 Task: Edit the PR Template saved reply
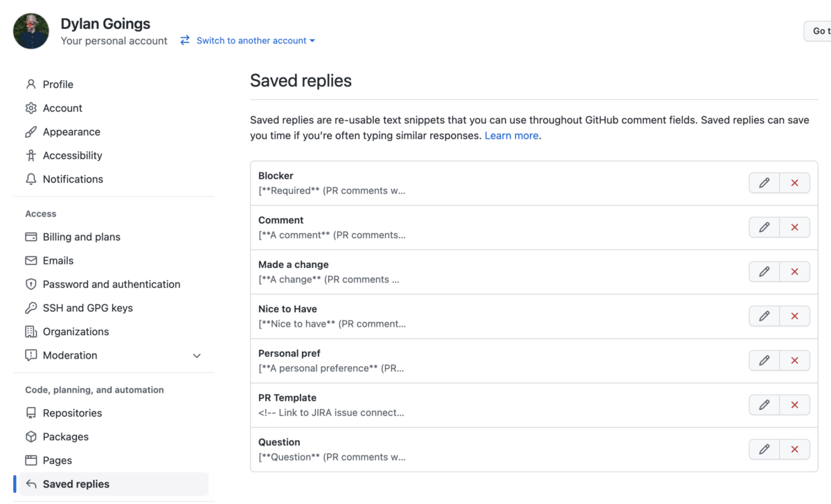click(x=764, y=404)
